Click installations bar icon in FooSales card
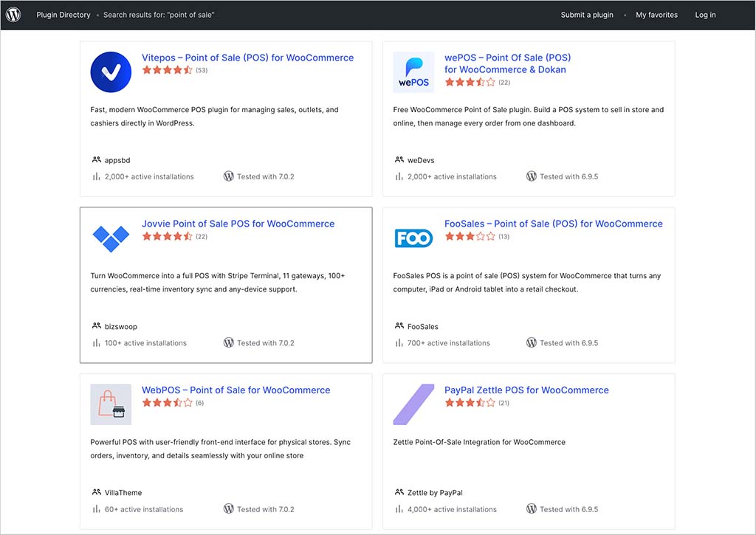This screenshot has width=756, height=535. pos(399,342)
